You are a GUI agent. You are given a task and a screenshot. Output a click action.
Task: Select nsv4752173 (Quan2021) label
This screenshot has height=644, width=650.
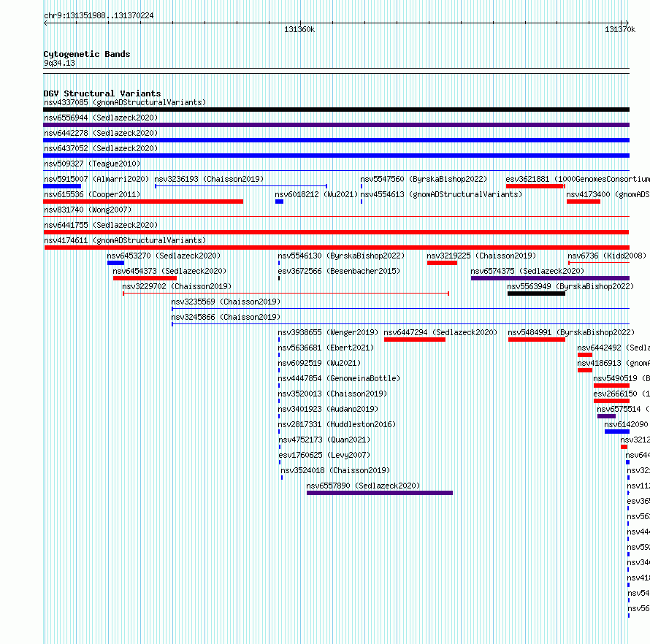pyautogui.click(x=324, y=440)
